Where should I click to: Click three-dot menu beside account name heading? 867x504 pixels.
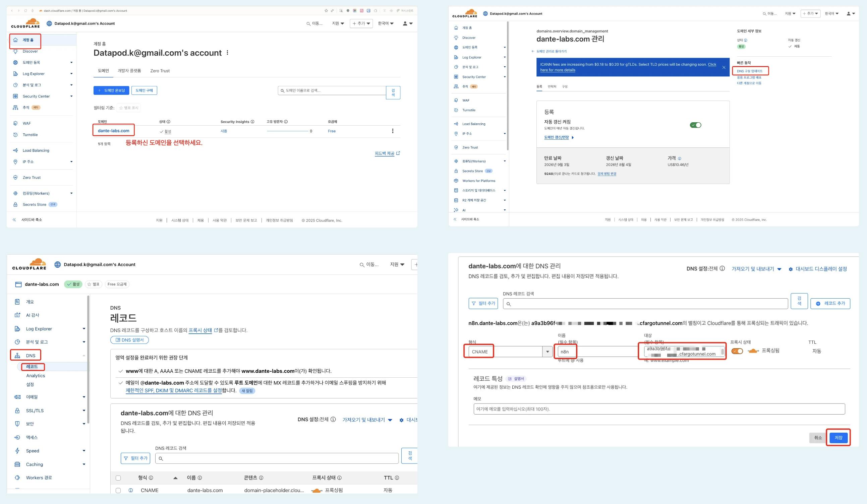click(227, 53)
